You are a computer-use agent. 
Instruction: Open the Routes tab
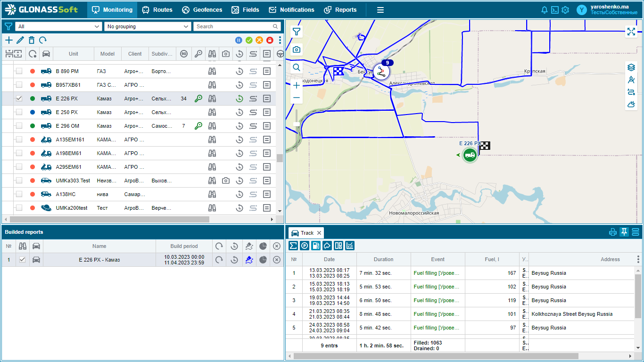[157, 10]
